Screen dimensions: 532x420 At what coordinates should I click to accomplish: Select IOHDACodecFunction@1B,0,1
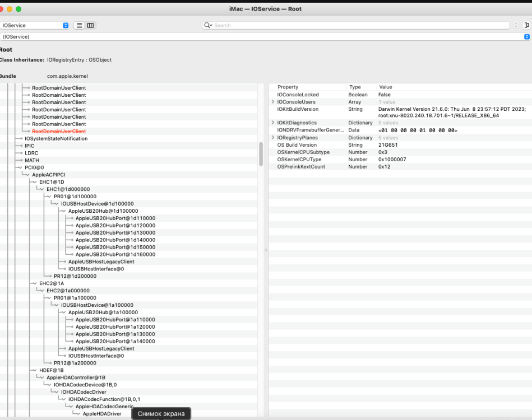(104, 399)
